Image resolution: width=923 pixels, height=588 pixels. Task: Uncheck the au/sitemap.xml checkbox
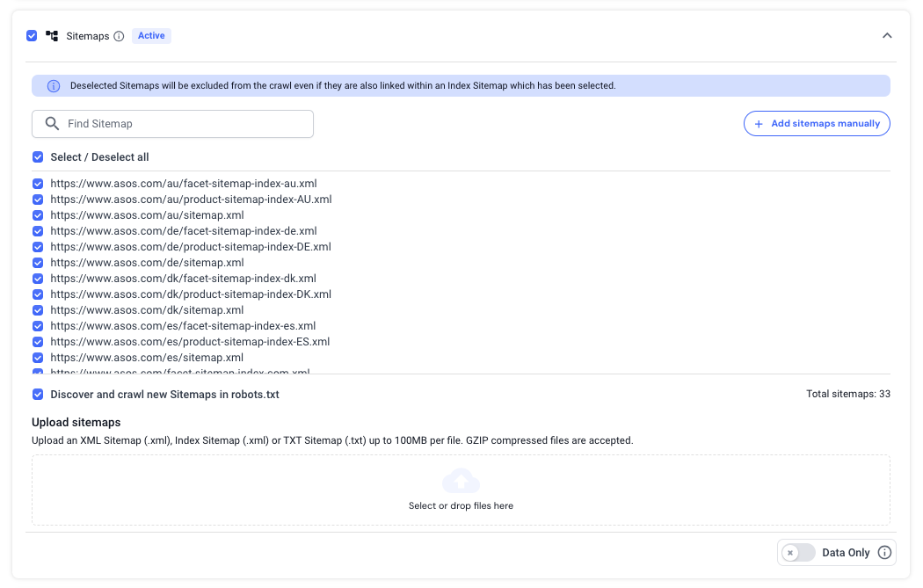pos(38,215)
